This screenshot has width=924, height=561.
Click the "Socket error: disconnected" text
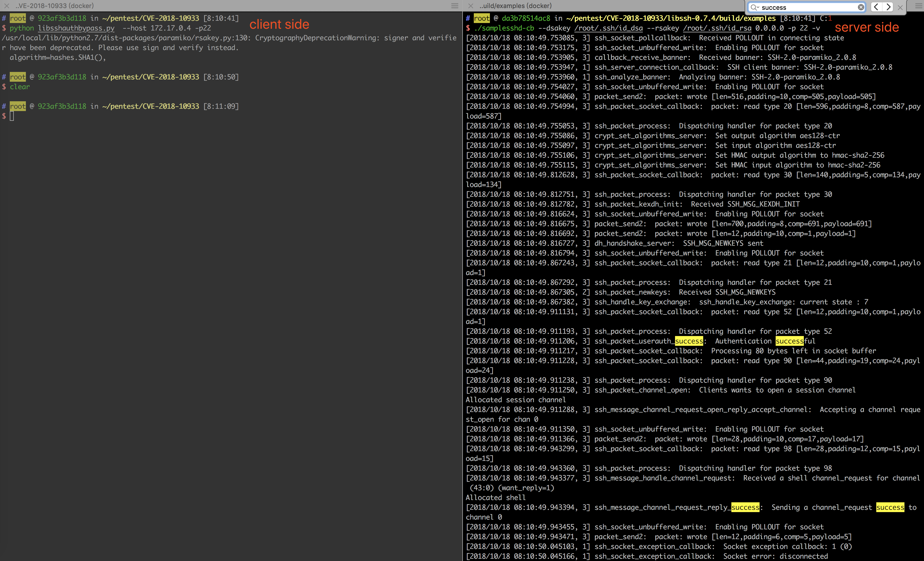[x=775, y=556]
